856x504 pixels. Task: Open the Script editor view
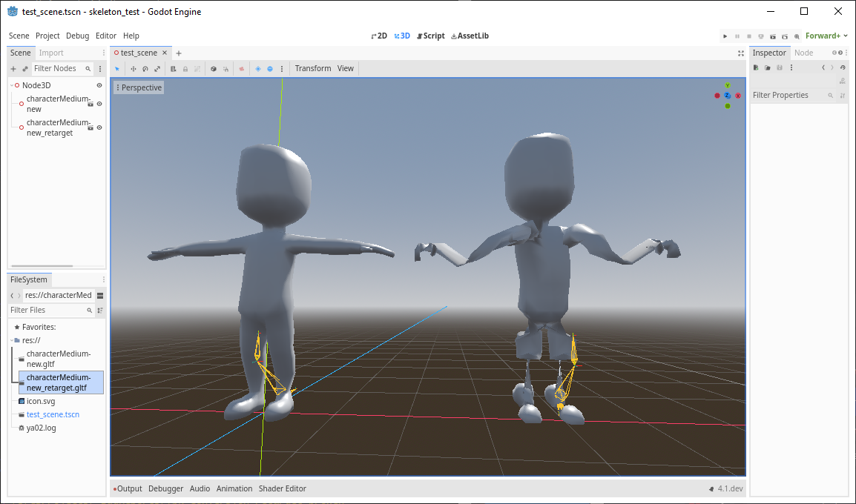(430, 35)
